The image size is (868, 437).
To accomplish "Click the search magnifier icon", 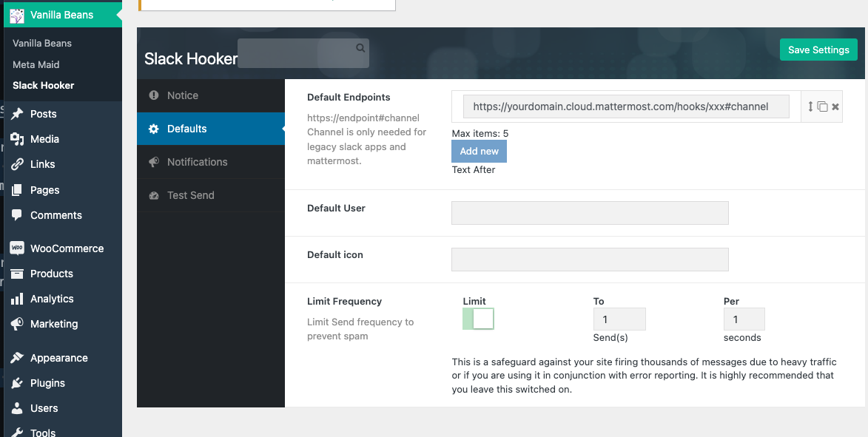I will pos(360,48).
